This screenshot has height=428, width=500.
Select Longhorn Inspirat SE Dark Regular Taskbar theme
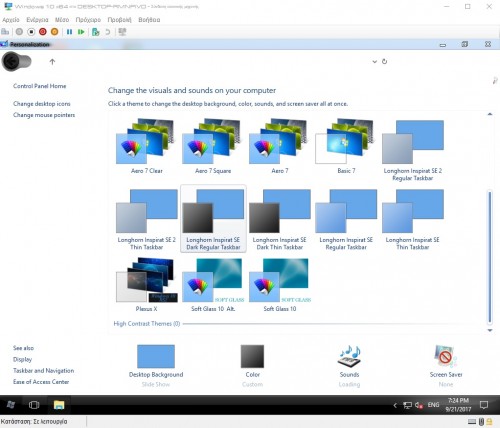coord(213,219)
